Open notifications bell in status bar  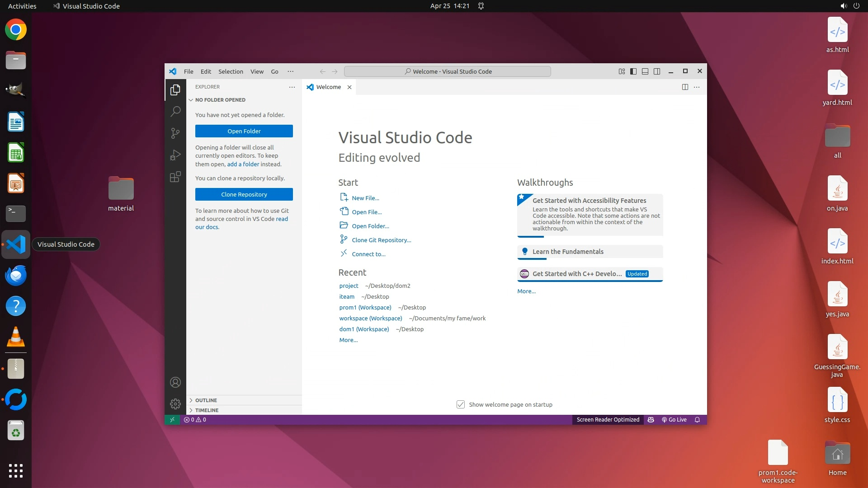tap(697, 420)
